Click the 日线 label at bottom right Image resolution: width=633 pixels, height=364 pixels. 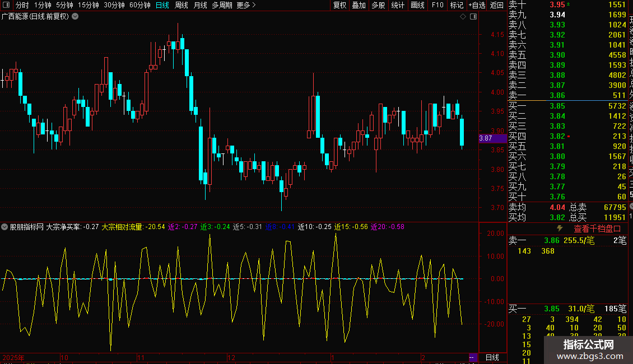point(492,357)
